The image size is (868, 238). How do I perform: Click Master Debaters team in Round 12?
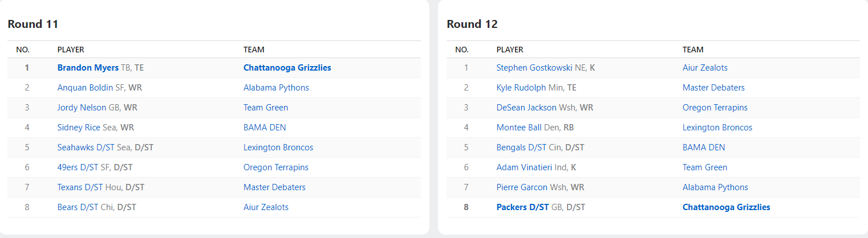coord(713,88)
